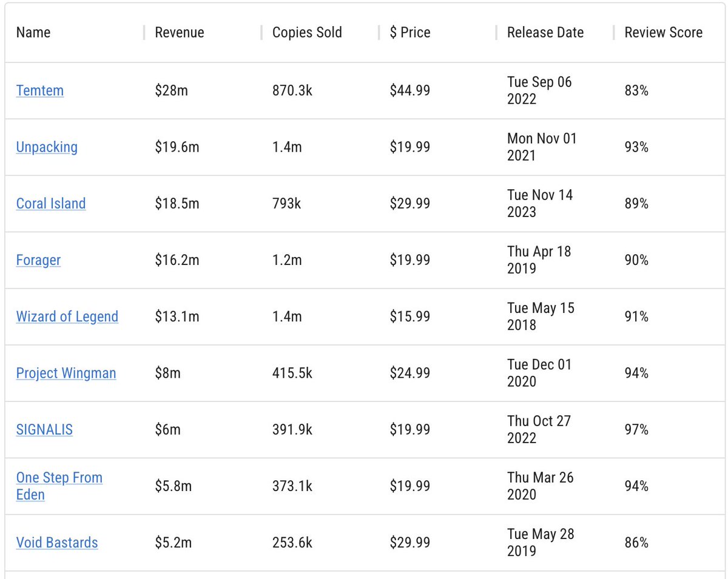Select the 86% review score
Image resolution: width=728 pixels, height=579 pixels.
pos(636,542)
